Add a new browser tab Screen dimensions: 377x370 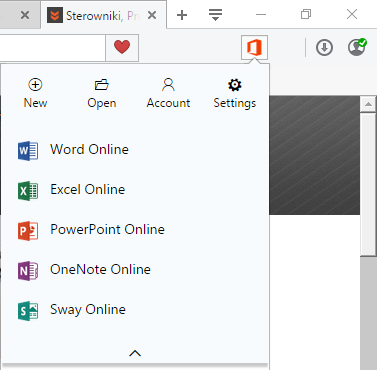(x=182, y=15)
